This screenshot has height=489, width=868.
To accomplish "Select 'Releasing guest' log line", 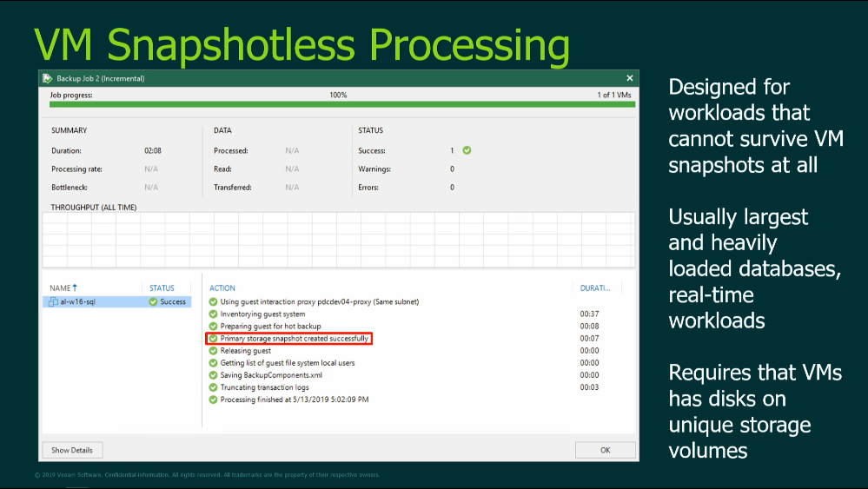I will [x=246, y=350].
